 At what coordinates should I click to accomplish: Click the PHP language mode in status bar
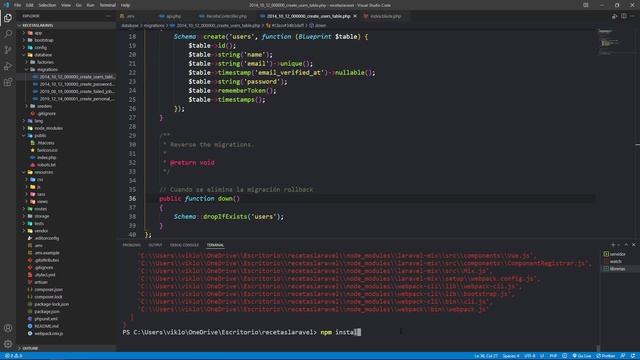(553, 356)
